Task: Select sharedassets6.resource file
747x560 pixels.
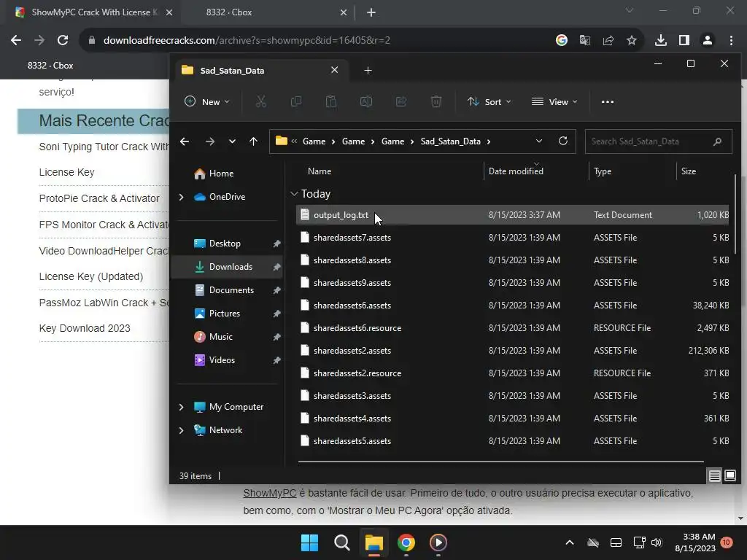Action: 513,327
